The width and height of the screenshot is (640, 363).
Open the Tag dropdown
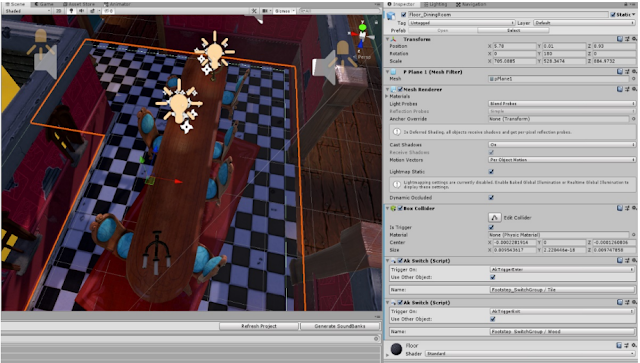click(462, 23)
